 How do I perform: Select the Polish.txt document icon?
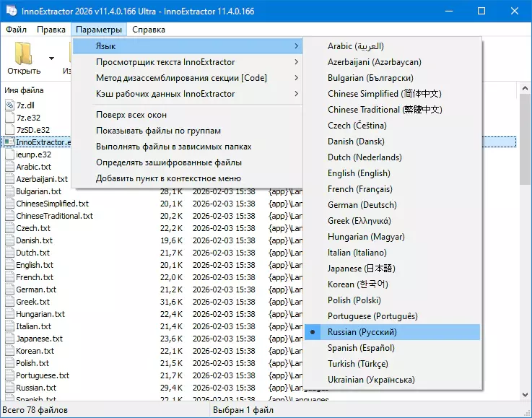tap(9, 363)
